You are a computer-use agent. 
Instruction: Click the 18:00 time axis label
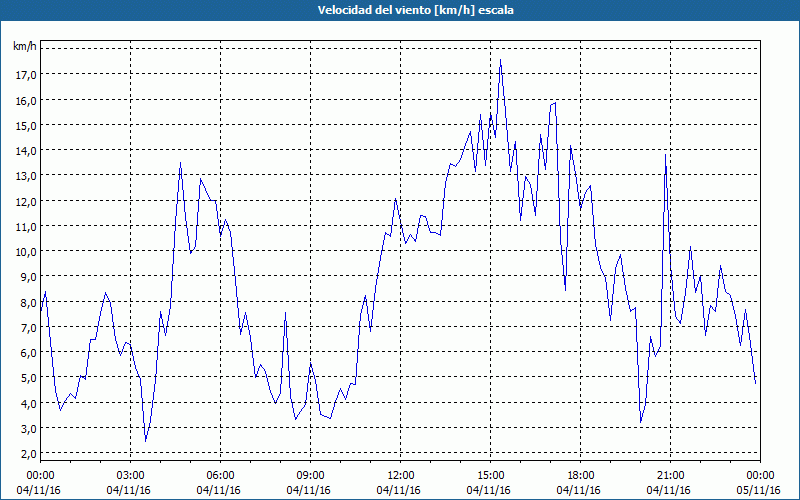(581, 476)
